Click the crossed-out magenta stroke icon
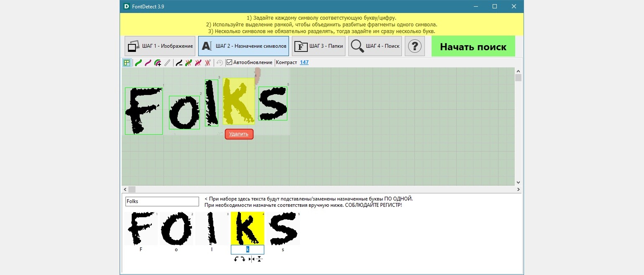 point(198,63)
